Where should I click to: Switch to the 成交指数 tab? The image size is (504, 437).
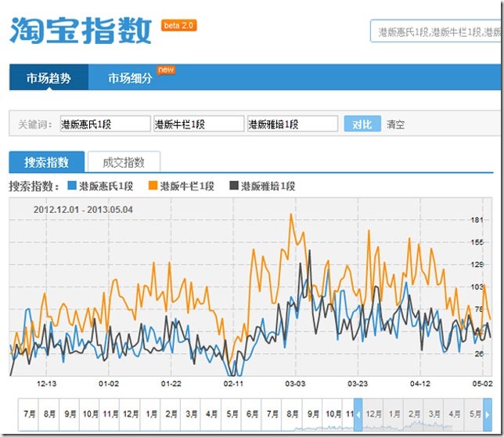click(x=124, y=162)
